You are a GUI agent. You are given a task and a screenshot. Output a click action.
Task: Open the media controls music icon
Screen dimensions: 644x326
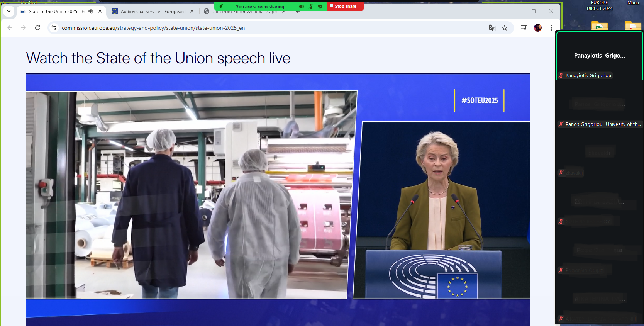(524, 28)
